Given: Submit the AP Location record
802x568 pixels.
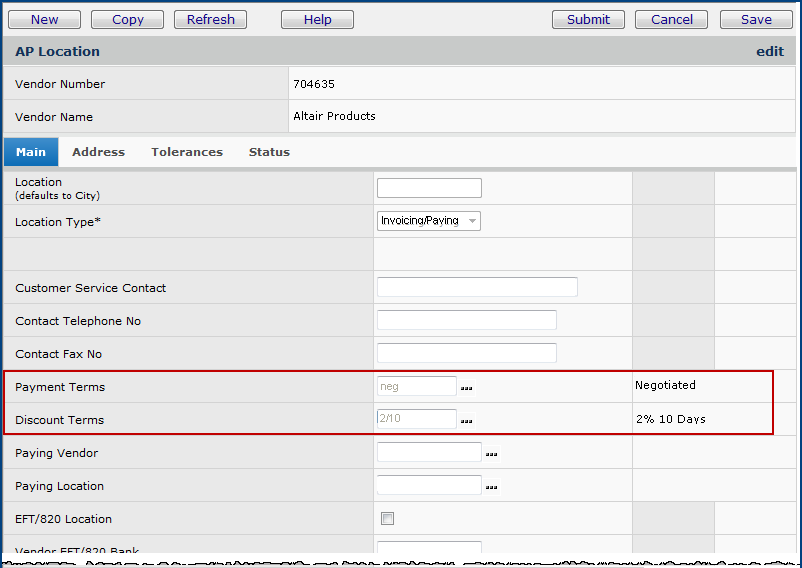Looking at the screenshot, I should [588, 19].
